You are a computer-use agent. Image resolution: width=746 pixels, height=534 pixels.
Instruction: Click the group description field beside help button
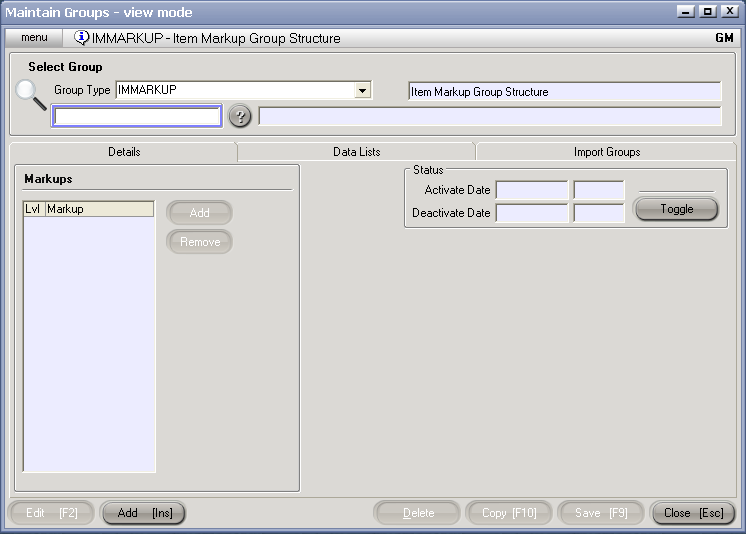click(490, 117)
